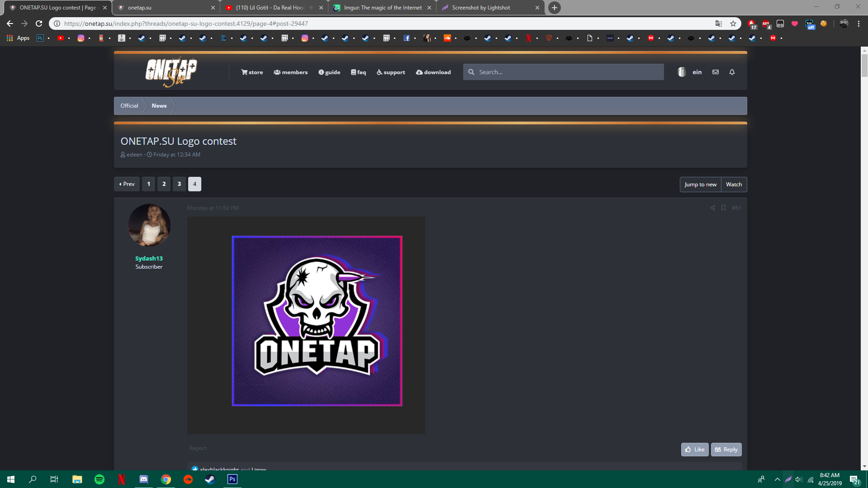Viewport: 868px width, 488px height.
Task: Click the Monday at 11:50 PM timestamp
Action: tap(213, 208)
